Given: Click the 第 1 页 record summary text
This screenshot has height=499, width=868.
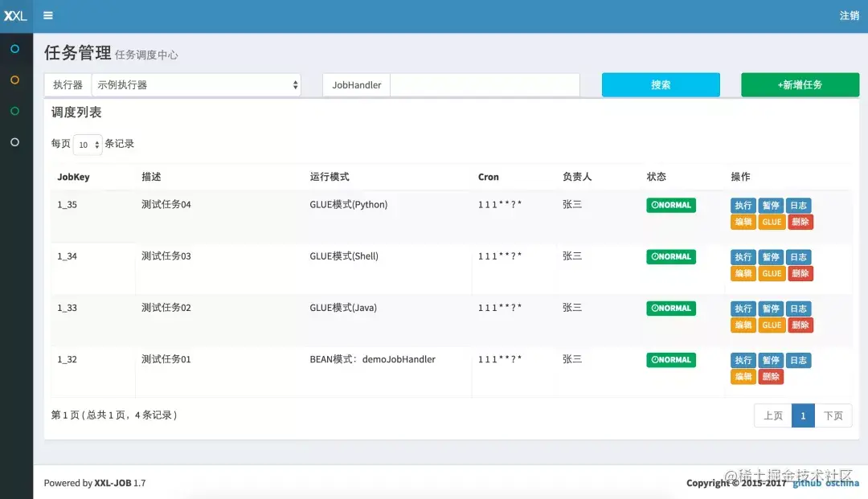Looking at the screenshot, I should point(114,415).
